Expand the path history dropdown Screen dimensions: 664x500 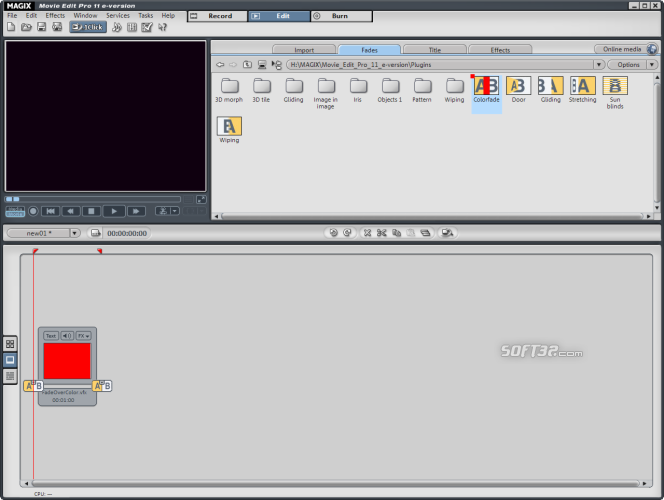tap(598, 65)
